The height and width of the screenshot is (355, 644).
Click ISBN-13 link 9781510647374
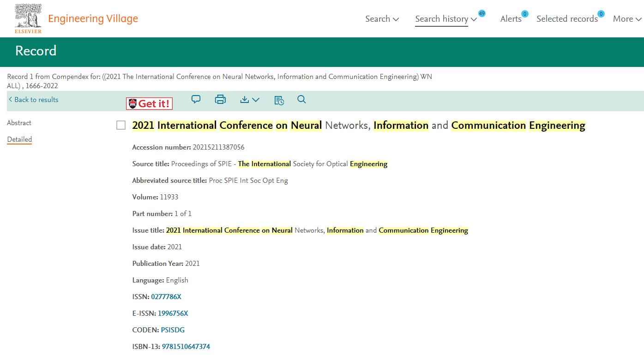coord(186,347)
